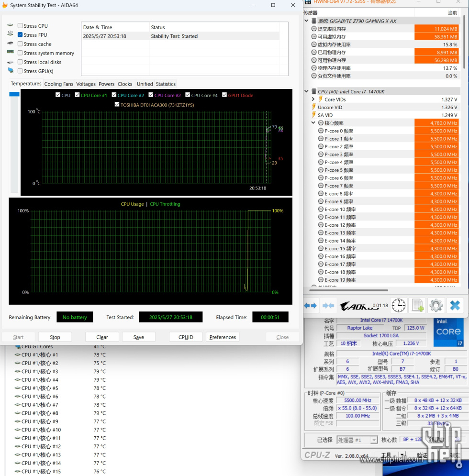Click the icon beside Stress FPU
This screenshot has width=469, height=476.
click(x=11, y=33)
